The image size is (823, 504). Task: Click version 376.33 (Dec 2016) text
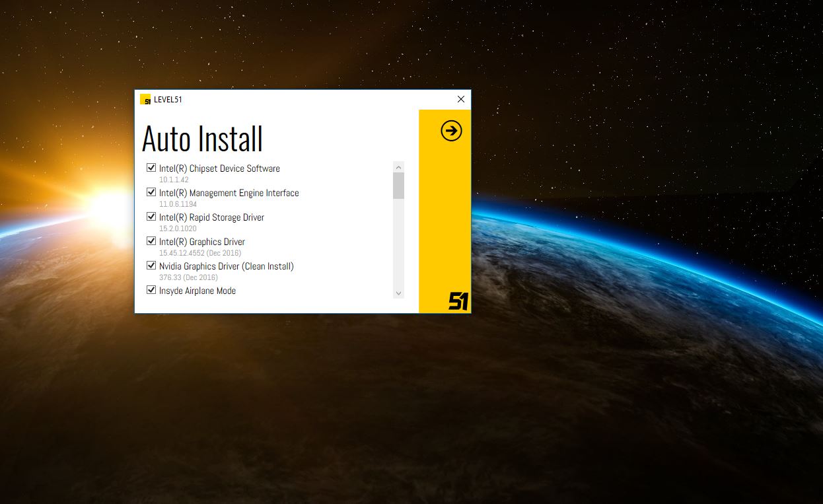[188, 277]
